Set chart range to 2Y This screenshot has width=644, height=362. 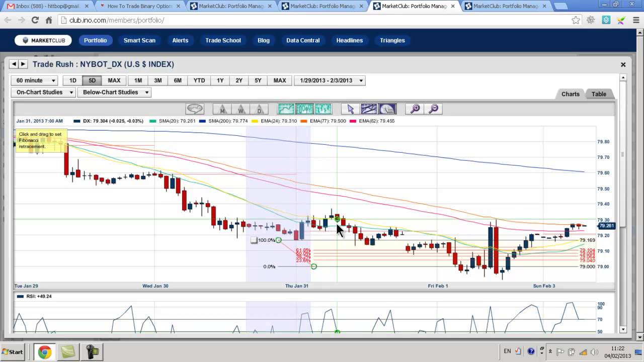tap(239, 80)
